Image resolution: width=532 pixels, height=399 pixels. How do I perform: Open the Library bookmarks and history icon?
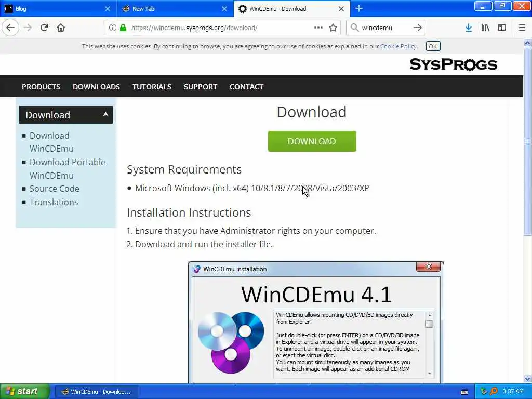click(485, 28)
